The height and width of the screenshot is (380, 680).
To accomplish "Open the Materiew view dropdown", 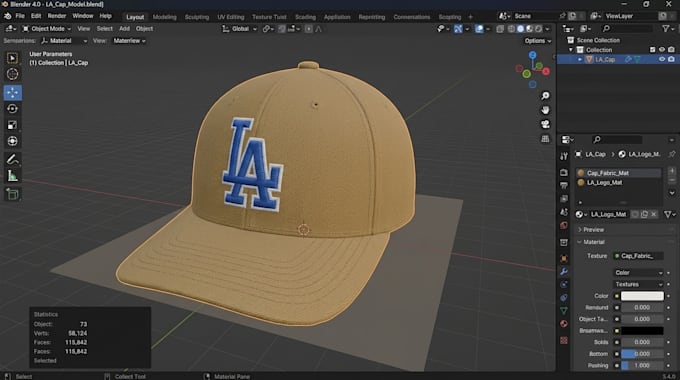I will pyautogui.click(x=129, y=41).
